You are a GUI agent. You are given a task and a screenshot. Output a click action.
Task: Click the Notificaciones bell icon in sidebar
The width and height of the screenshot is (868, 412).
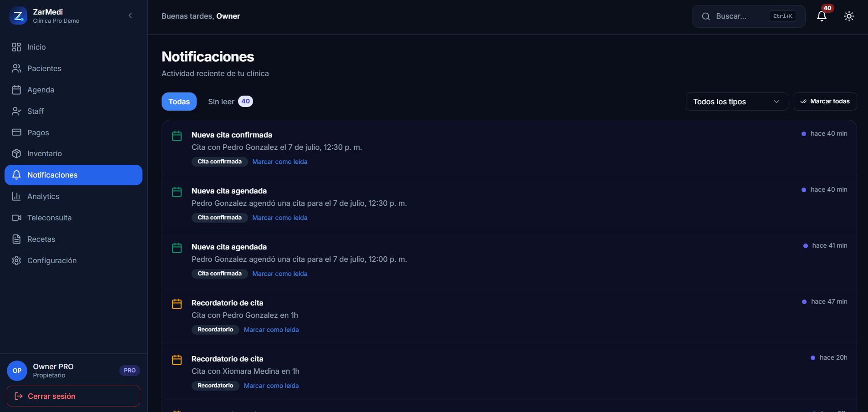pos(16,175)
